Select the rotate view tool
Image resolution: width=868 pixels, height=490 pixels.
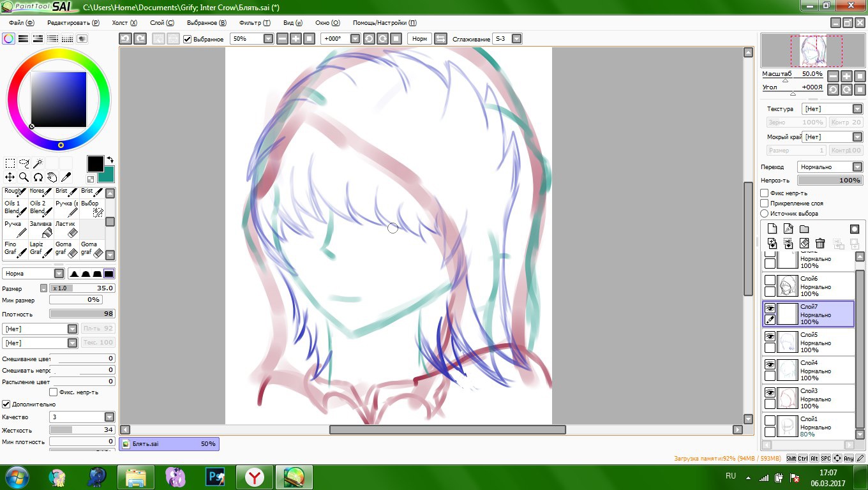[38, 177]
